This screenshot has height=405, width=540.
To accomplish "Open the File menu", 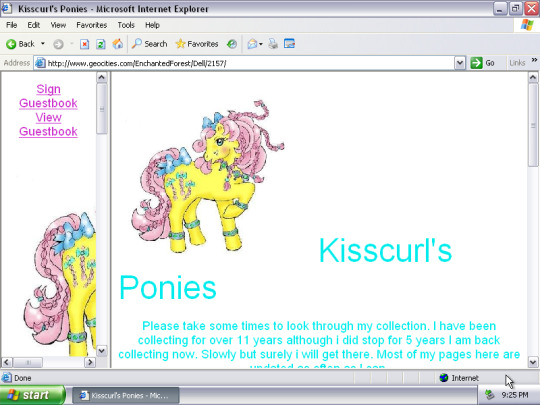I will (11, 25).
